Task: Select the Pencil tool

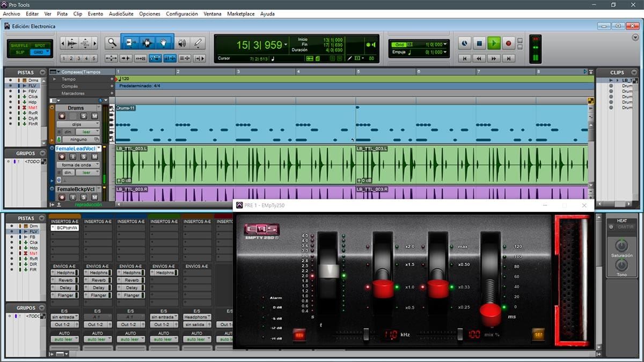Action: [x=198, y=43]
